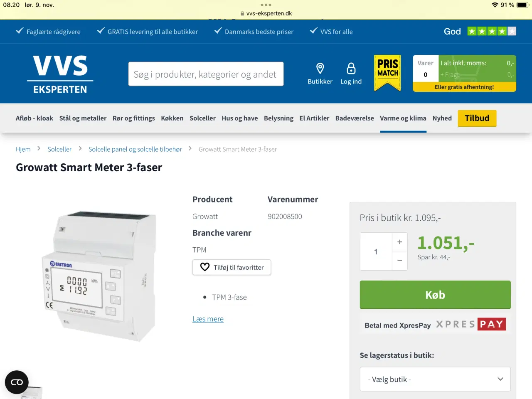Screen dimensions: 532x399
Task: Go to Hjem breadcrumb
Action: pos(23,149)
